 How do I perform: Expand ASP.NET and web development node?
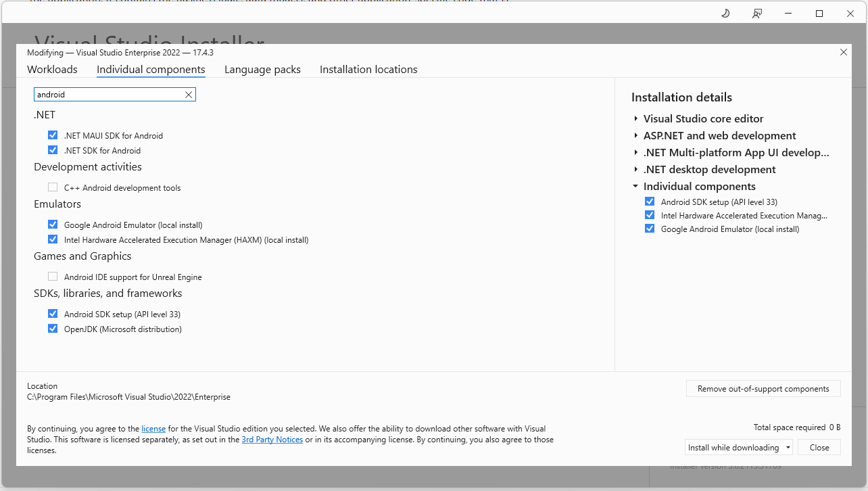(x=636, y=136)
